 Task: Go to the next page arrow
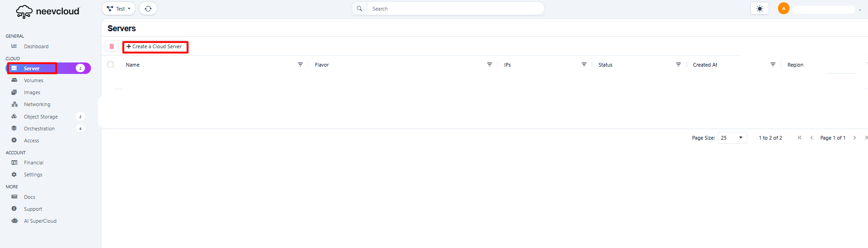(x=855, y=138)
